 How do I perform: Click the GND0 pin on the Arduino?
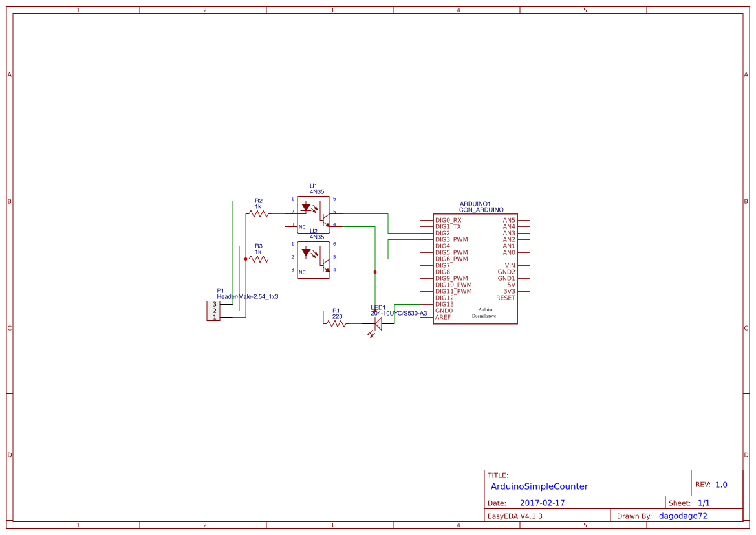point(443,311)
